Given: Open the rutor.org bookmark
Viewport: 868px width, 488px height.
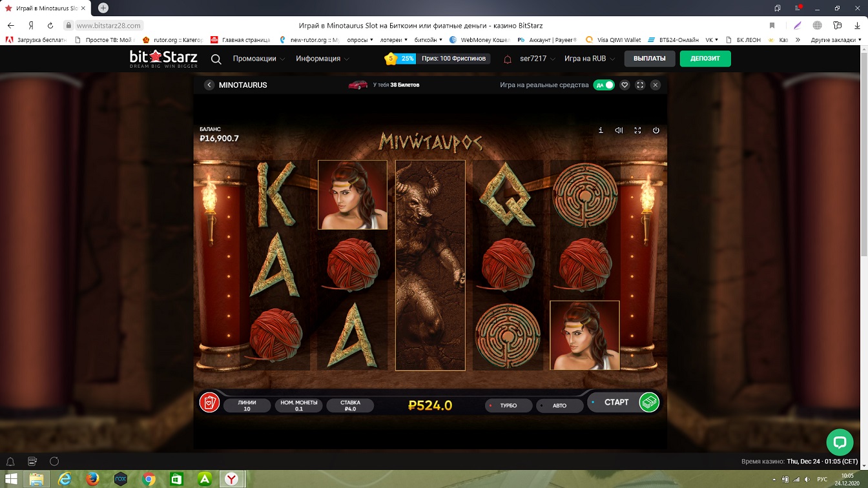Looking at the screenshot, I should click(x=173, y=40).
